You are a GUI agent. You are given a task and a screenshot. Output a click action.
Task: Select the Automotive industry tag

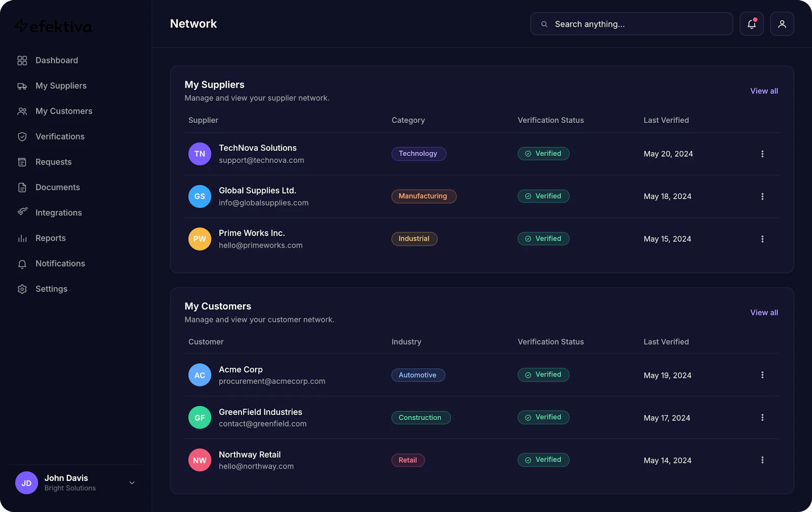click(x=418, y=375)
